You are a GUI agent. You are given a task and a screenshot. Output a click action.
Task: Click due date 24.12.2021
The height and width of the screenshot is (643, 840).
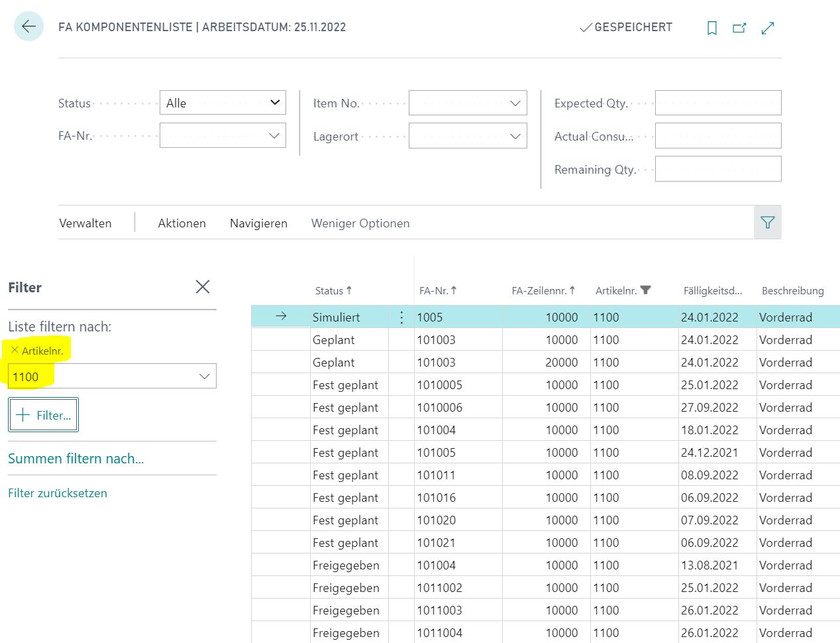pos(717,452)
